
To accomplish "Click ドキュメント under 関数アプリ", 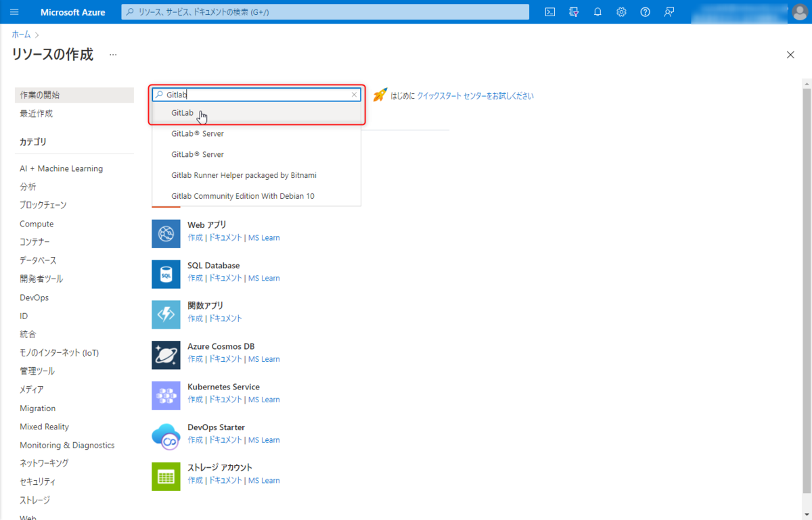I will pos(225,318).
